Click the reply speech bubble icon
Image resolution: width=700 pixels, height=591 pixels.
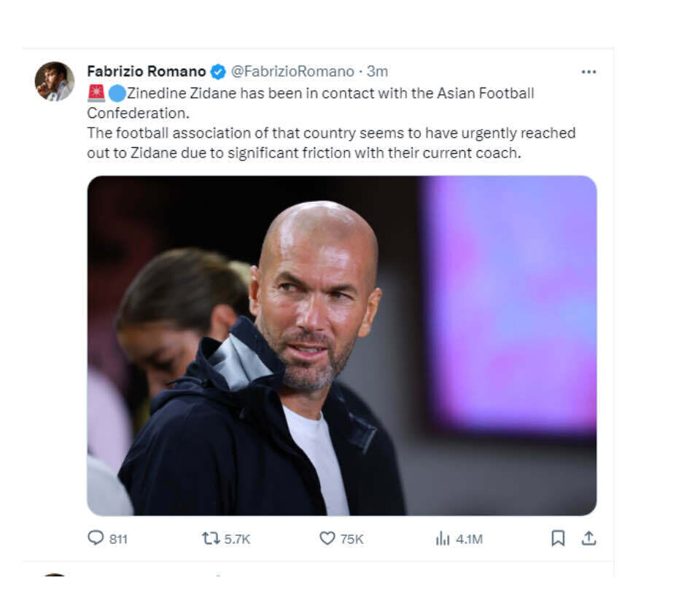click(x=96, y=538)
